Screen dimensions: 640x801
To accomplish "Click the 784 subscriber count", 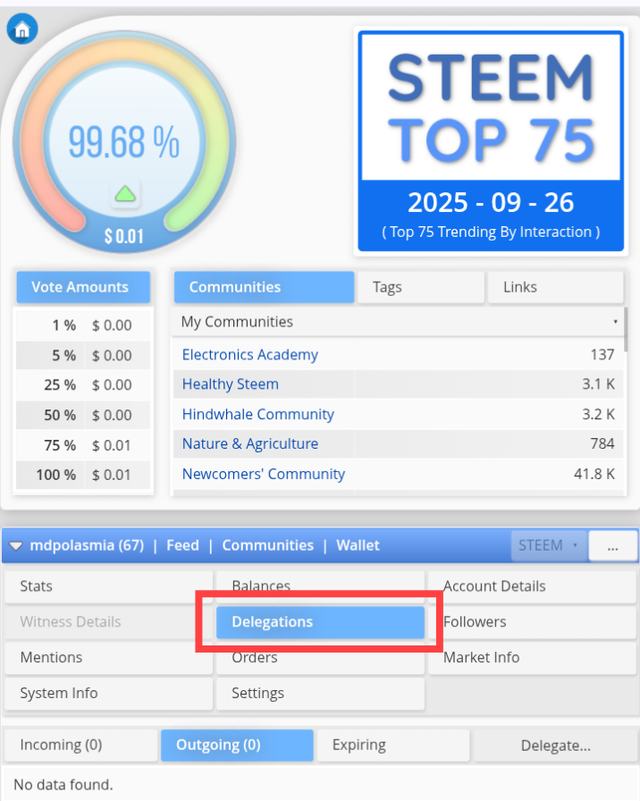I will coord(602,444).
